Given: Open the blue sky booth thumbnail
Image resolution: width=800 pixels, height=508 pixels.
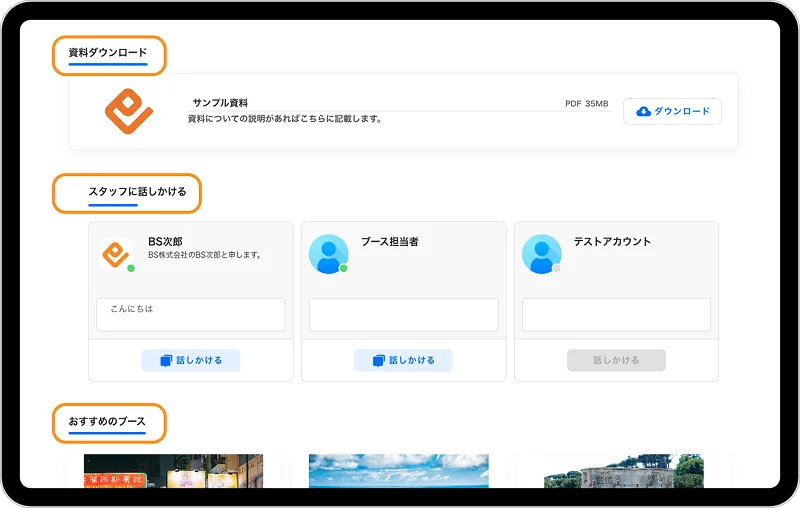Looking at the screenshot, I should click(x=398, y=471).
